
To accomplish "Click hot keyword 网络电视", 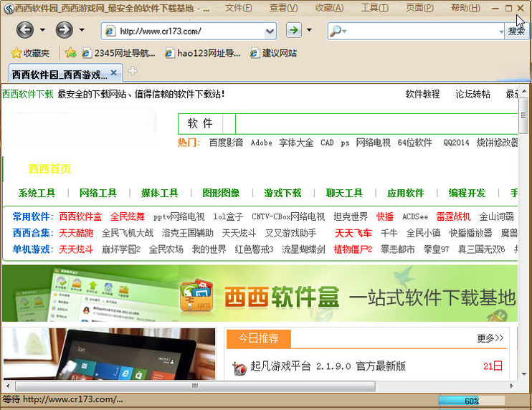I will pos(373,143).
